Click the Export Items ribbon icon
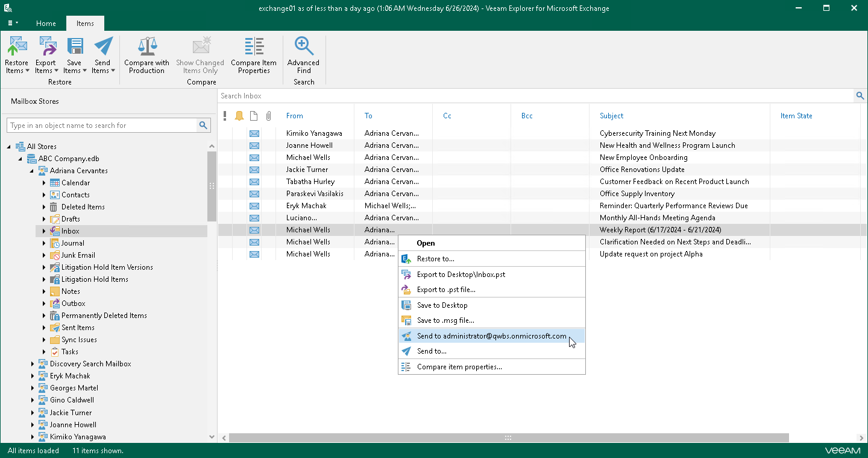 (x=45, y=47)
